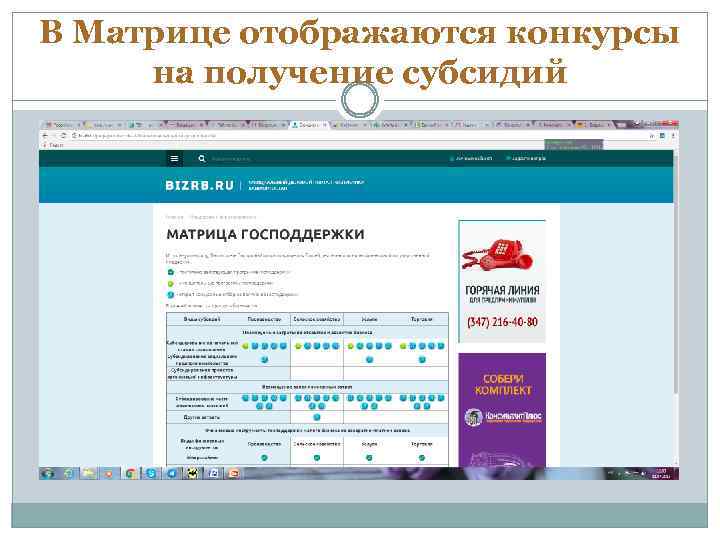
Task: Launch Internet Explorer from the taskbar
Action: pyautogui.click(x=69, y=473)
